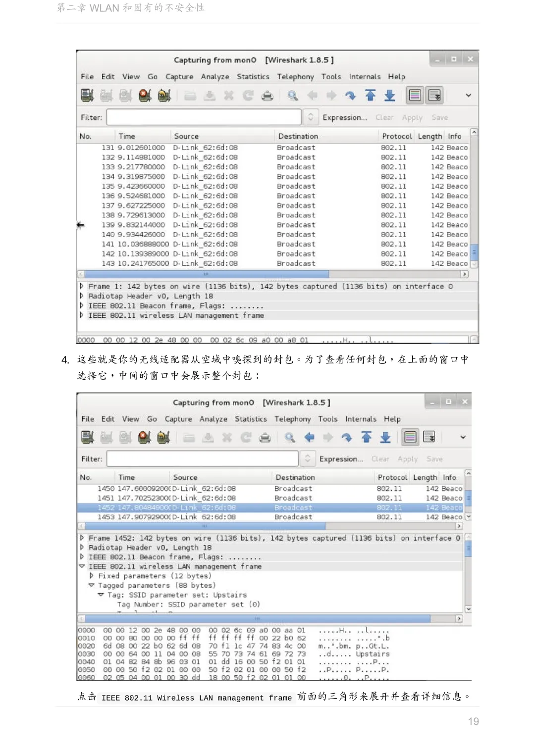Jump to last packet in lower Wireshark window
The image size is (535, 756).
pyautogui.click(x=385, y=438)
